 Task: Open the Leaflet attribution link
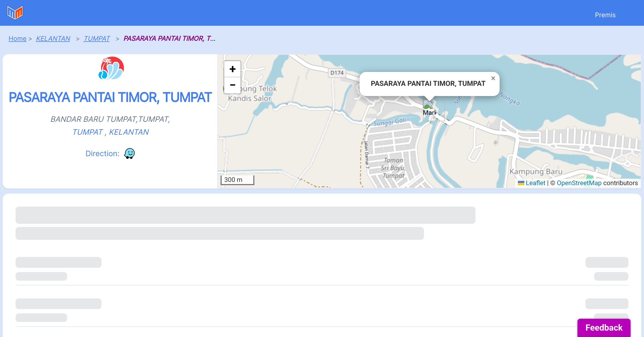(x=535, y=183)
